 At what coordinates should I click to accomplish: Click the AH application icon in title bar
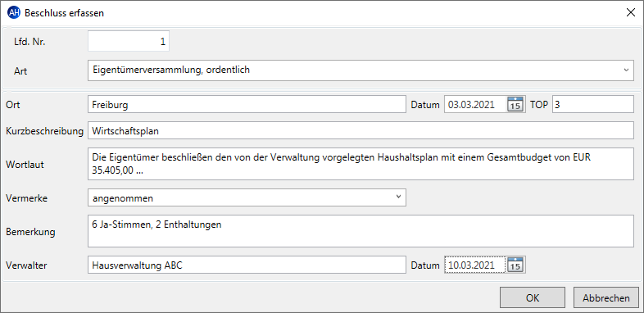pyautogui.click(x=14, y=13)
